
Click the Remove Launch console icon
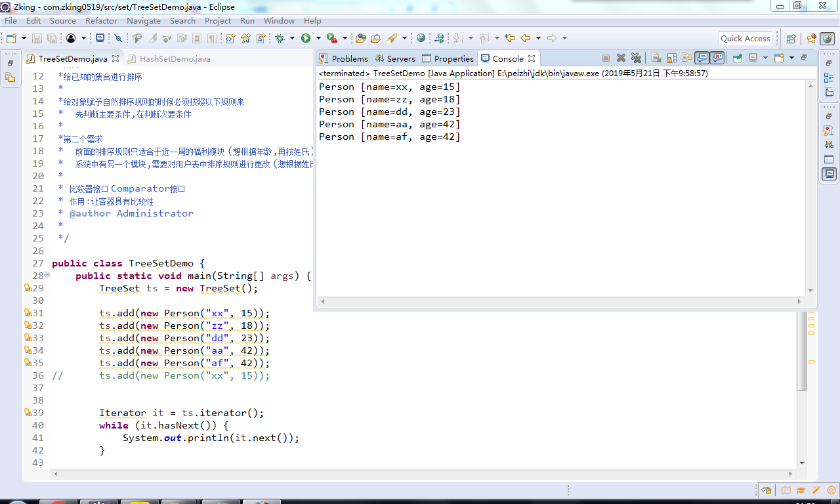[x=621, y=58]
